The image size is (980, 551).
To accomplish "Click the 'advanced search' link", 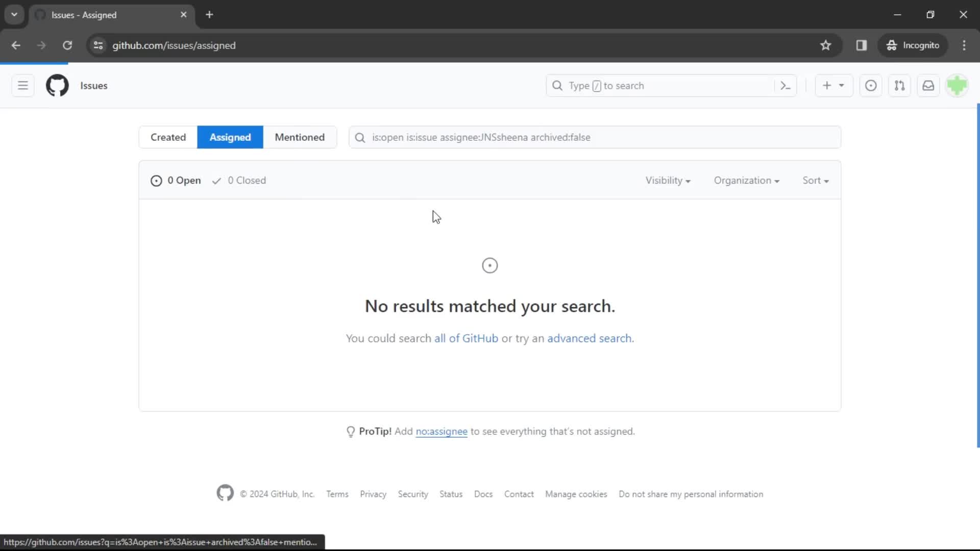I will [589, 338].
